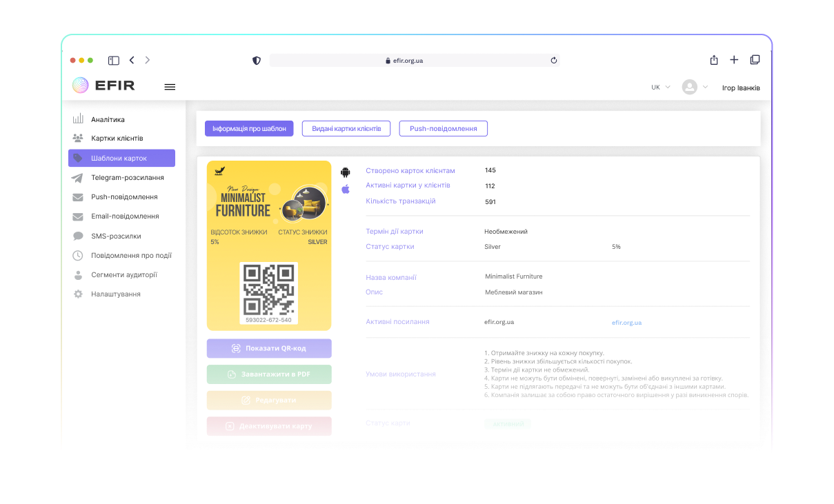Viewport: 834px width, 504px height.
Task: Go back with browser back arrow
Action: coord(132,60)
